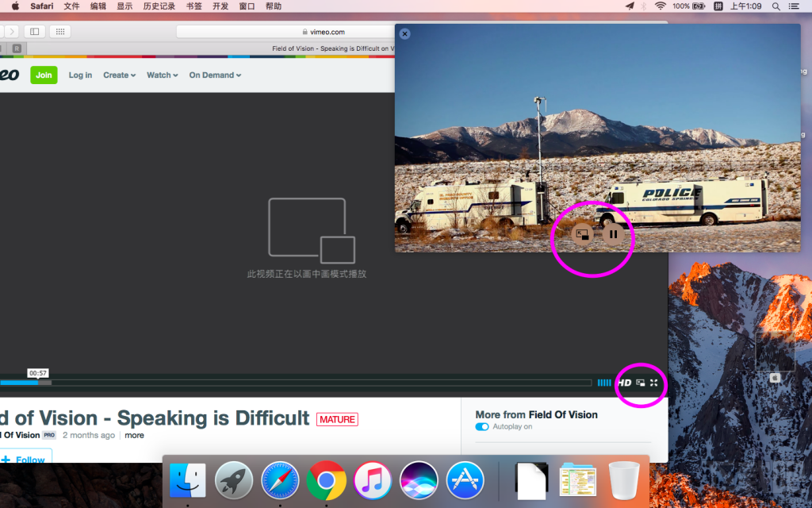Exit picture-in-picture using the overlay icon
The image size is (812, 508).
[x=583, y=233]
